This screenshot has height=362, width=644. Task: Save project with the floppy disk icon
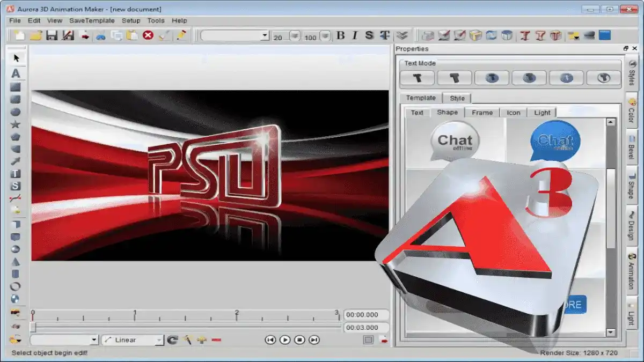52,35
